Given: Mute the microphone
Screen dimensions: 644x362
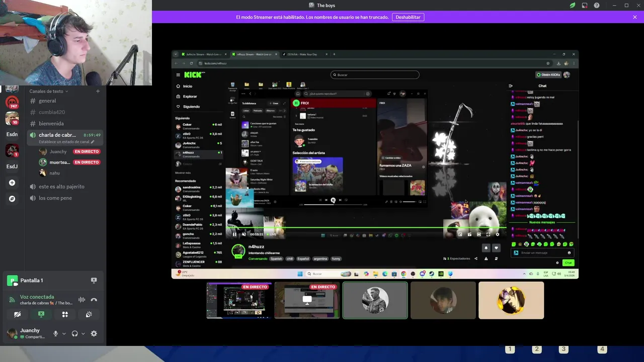Looking at the screenshot, I should tap(56, 333).
